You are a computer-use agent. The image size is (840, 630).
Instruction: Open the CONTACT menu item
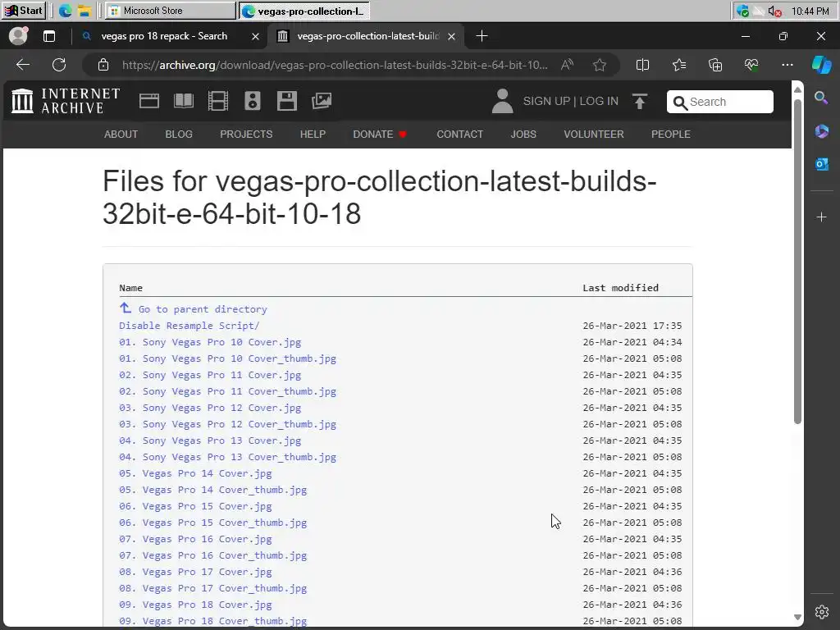pos(459,134)
